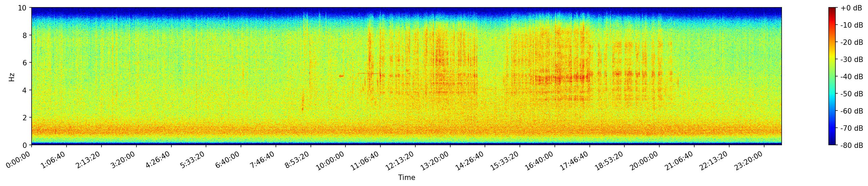Click the 10 Hz y-axis tick label
This screenshot has height=186, width=868.
[x=23, y=7]
